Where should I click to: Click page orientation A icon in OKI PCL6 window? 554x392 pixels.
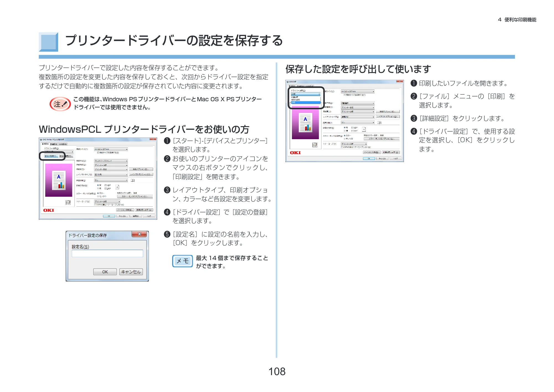[x=117, y=187]
